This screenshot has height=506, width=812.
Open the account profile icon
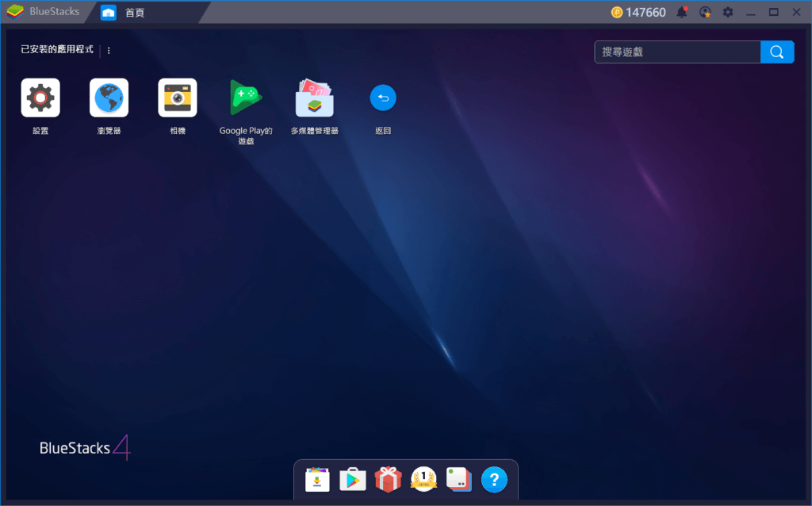click(x=705, y=12)
